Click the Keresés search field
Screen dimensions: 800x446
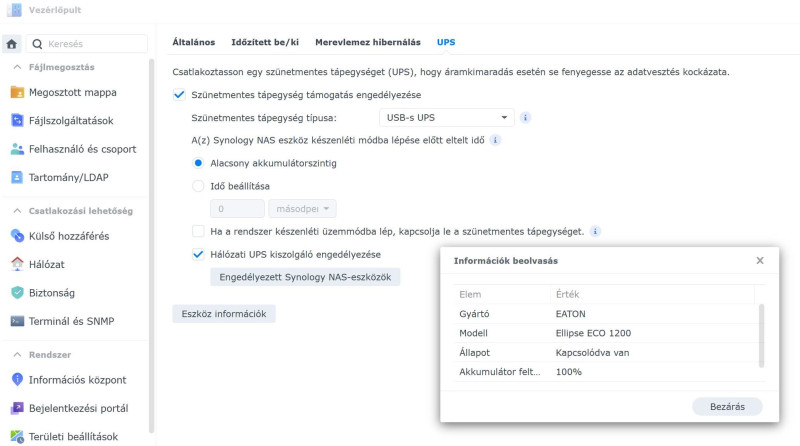pos(87,44)
